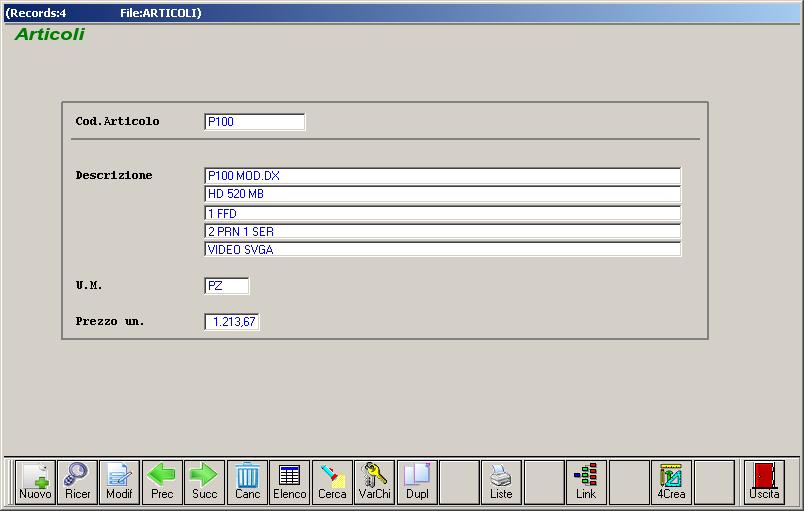804x511 pixels.
Task: Click the Cerca flashlight icon
Action: 332,481
